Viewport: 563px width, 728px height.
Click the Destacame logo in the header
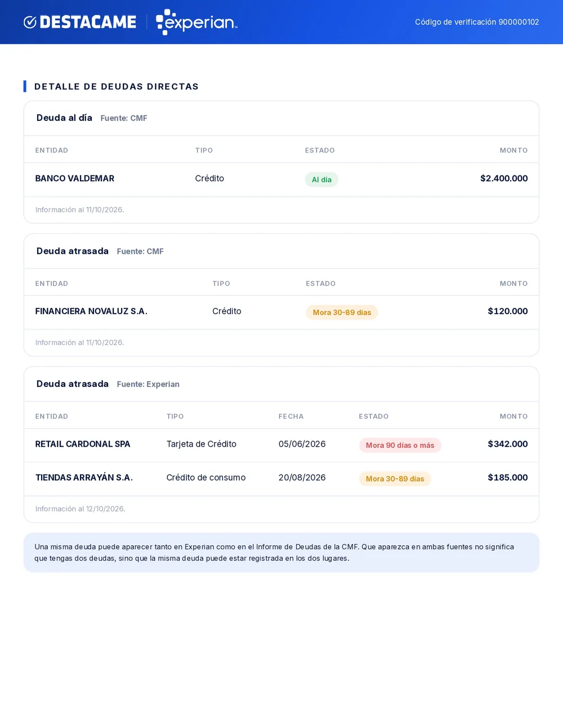(x=80, y=22)
